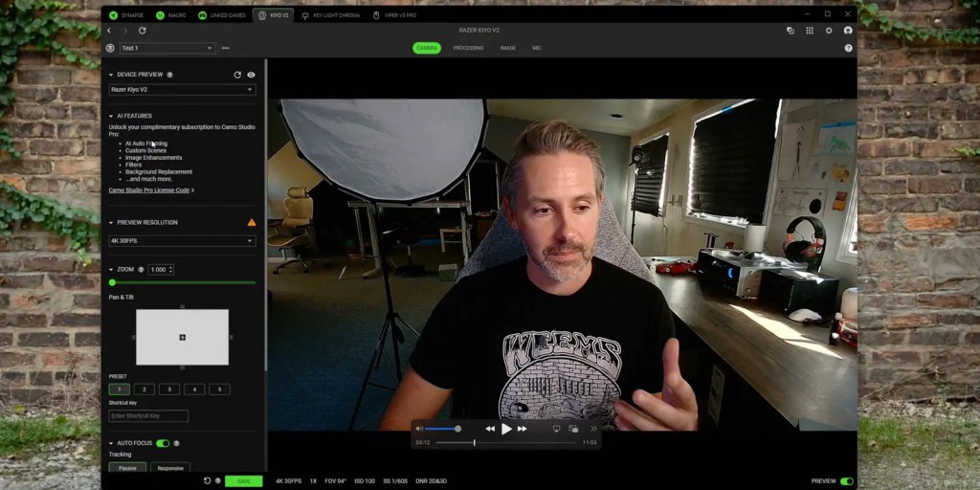The height and width of the screenshot is (490, 980).
Task: Click the preview resolution warning icon
Action: (x=252, y=222)
